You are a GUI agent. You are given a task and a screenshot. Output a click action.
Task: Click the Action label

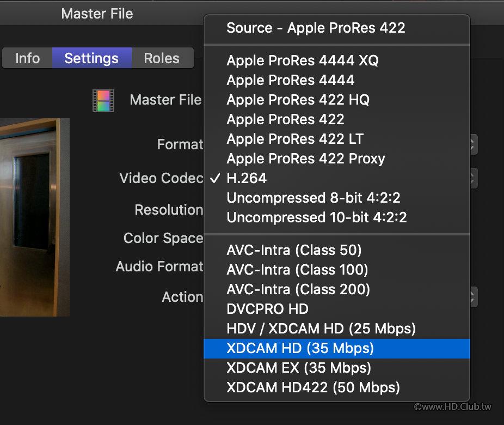pos(182,297)
